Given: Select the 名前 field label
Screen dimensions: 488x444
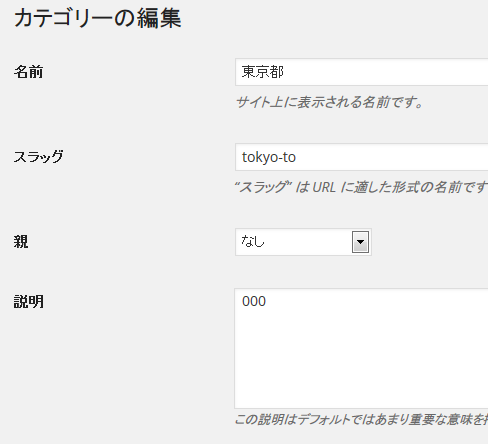Looking at the screenshot, I should (x=29, y=72).
